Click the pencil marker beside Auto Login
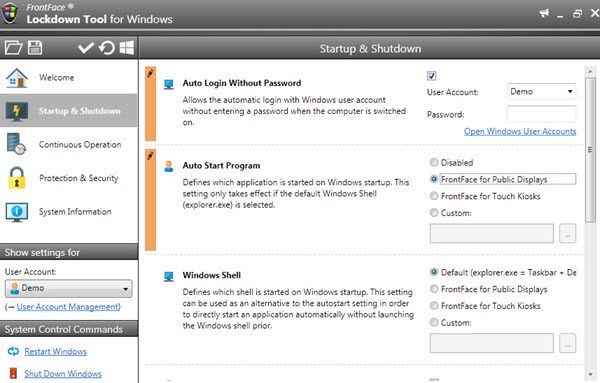 pos(150,73)
